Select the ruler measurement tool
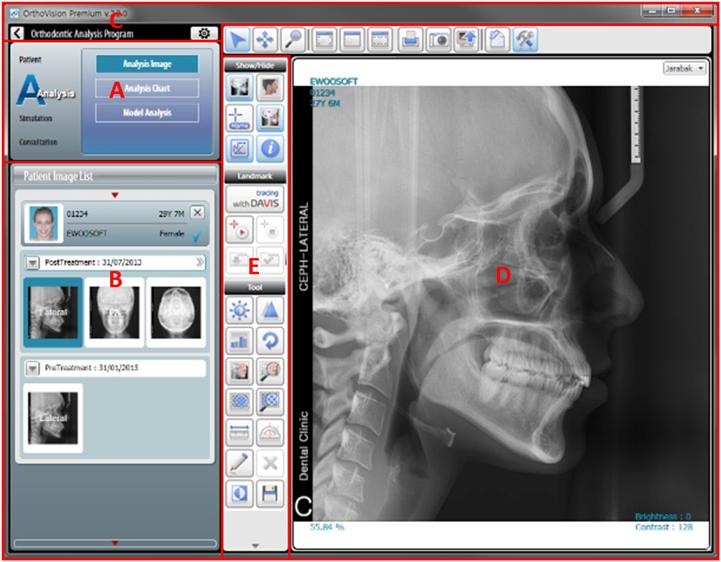 click(x=240, y=433)
